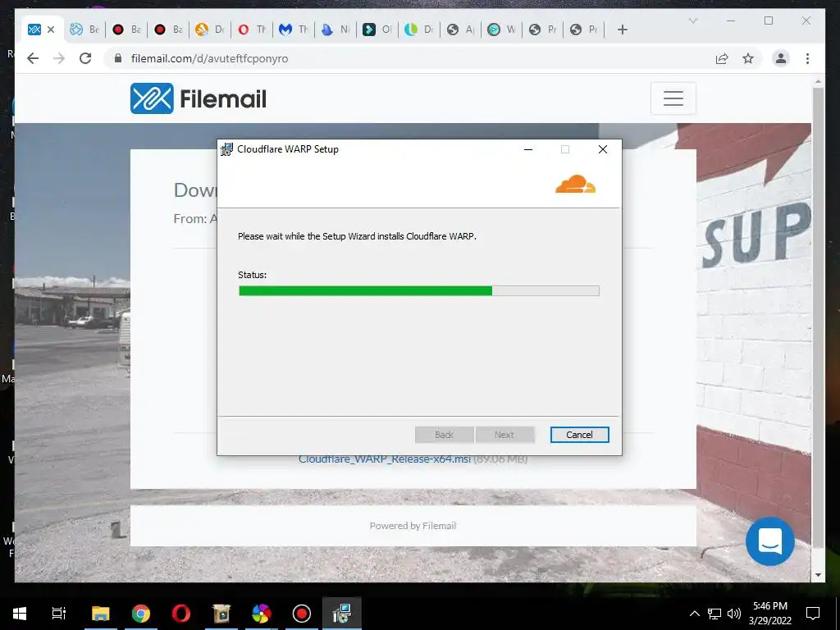
Task: Switch to the Opera-icon 'Th' tab
Action: (x=252, y=30)
